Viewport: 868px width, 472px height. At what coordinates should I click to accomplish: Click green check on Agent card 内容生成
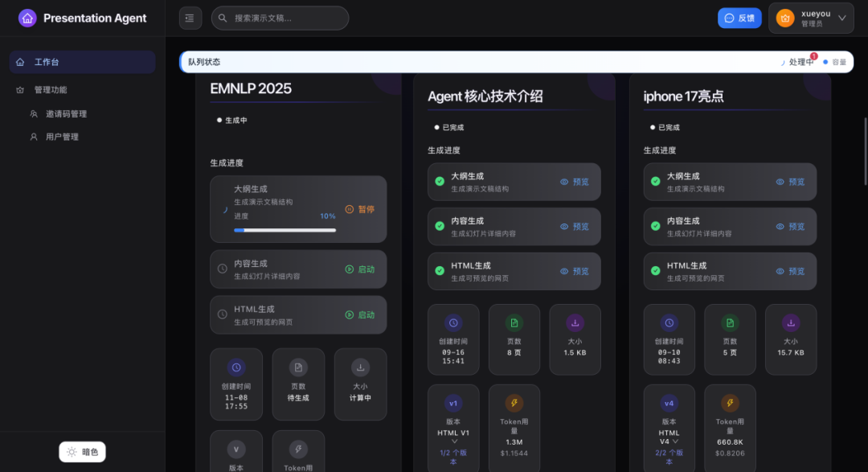(x=440, y=226)
